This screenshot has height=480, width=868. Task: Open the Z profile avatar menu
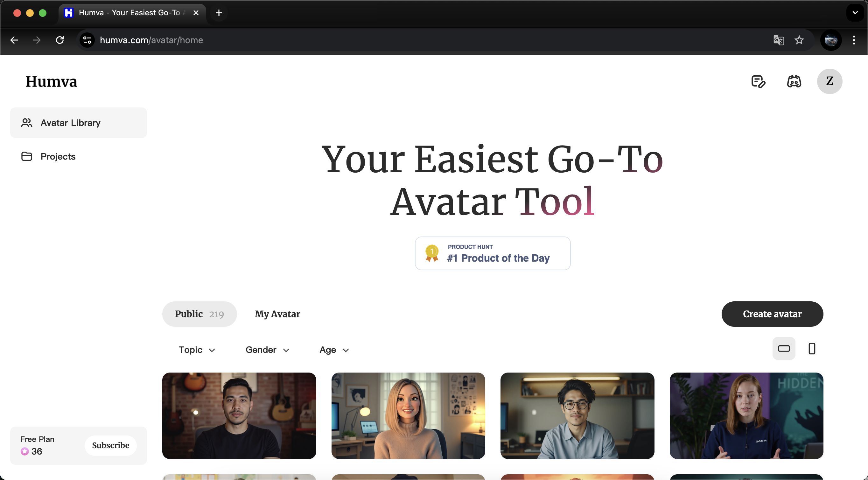pos(829,81)
